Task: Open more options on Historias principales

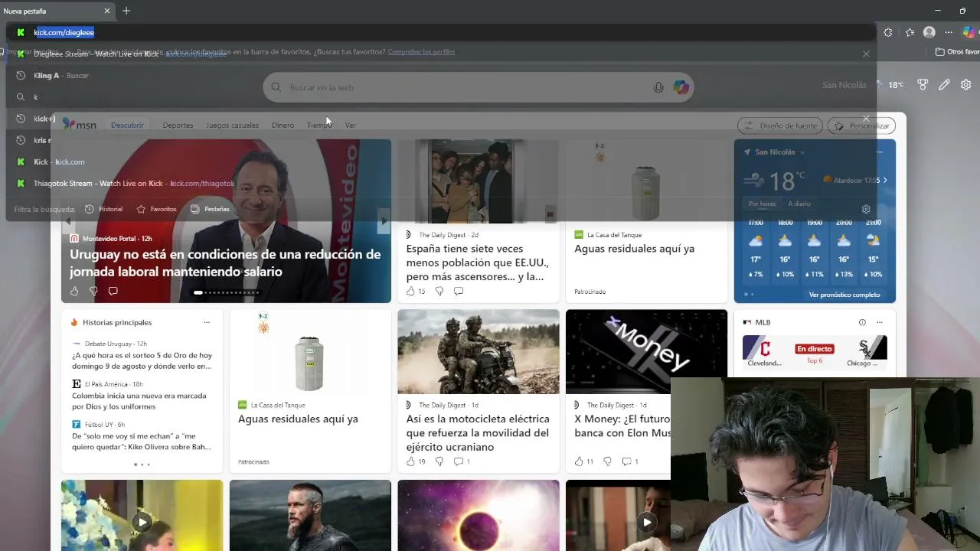Action: 207,322
